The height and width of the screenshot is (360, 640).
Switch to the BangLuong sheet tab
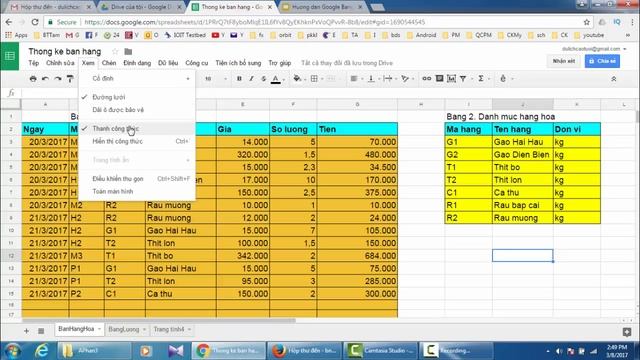pos(124,329)
